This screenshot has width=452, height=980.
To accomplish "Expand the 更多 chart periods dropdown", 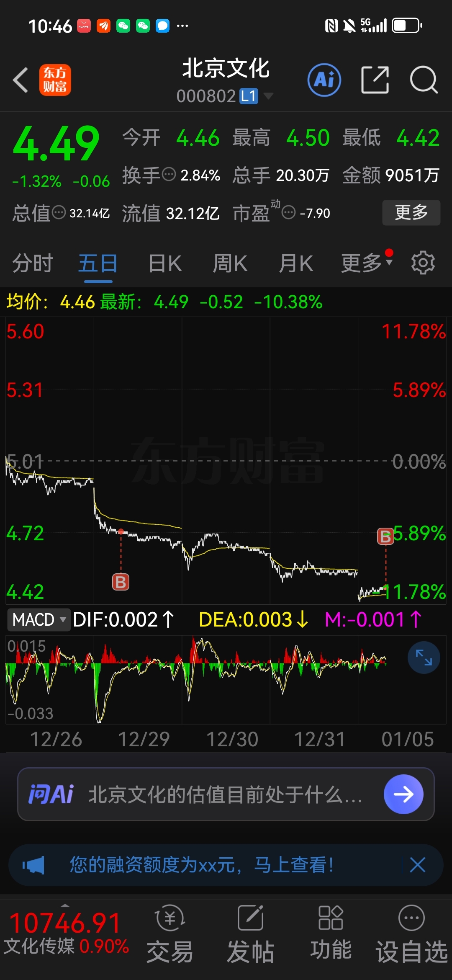I will click(x=367, y=263).
